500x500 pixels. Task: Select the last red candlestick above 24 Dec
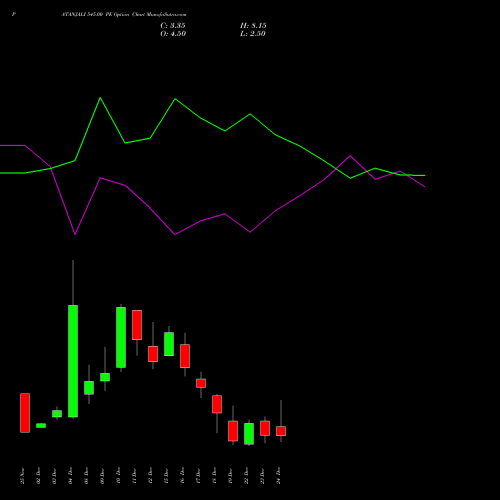pyautogui.click(x=281, y=431)
